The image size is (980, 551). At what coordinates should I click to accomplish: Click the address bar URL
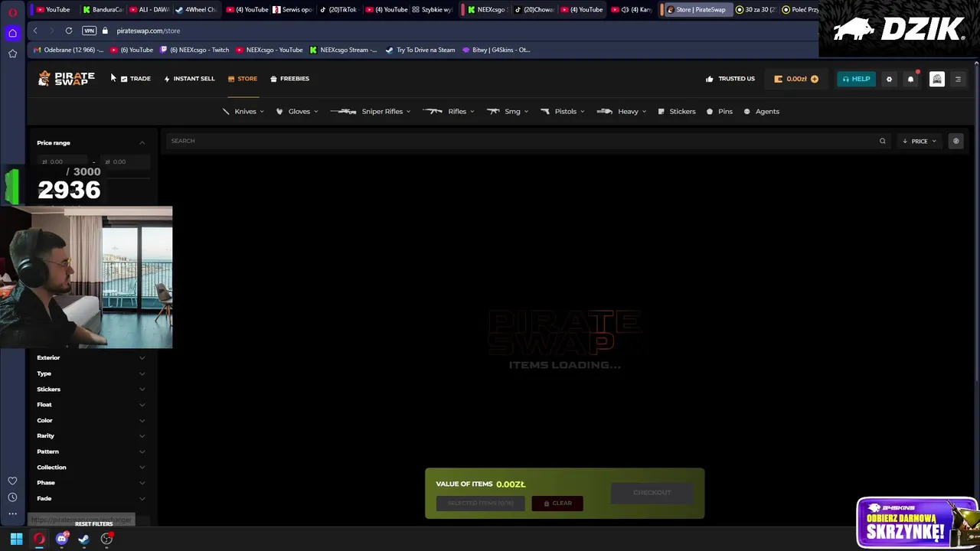(149, 31)
